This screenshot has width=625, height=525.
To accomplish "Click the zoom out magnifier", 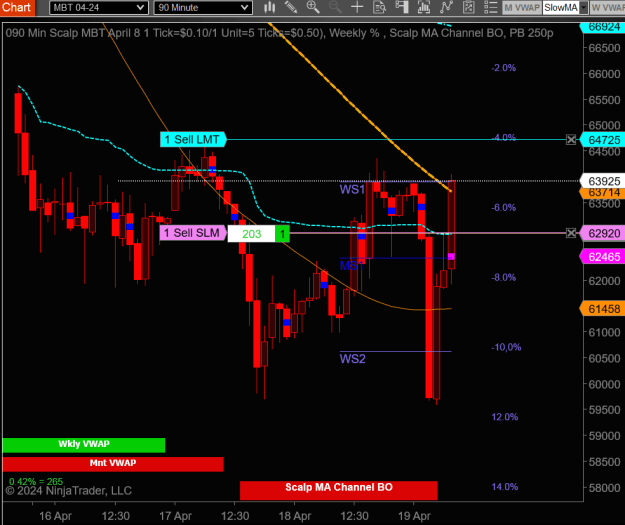I will click(x=335, y=7).
